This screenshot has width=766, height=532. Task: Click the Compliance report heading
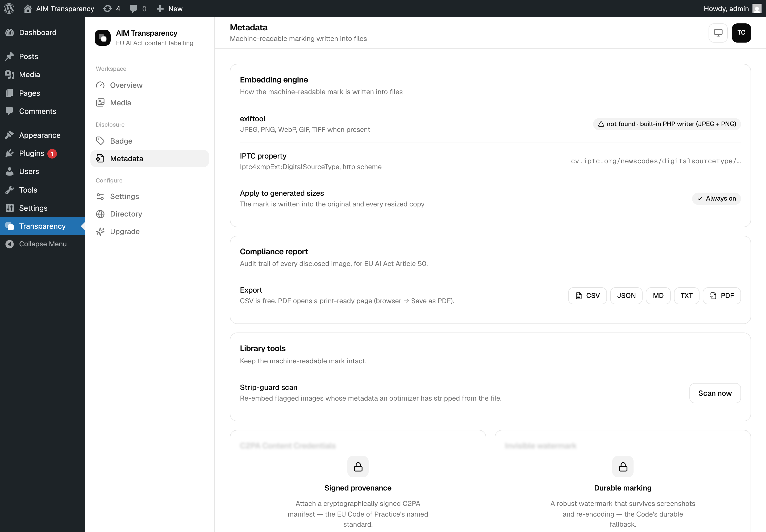[x=274, y=252]
